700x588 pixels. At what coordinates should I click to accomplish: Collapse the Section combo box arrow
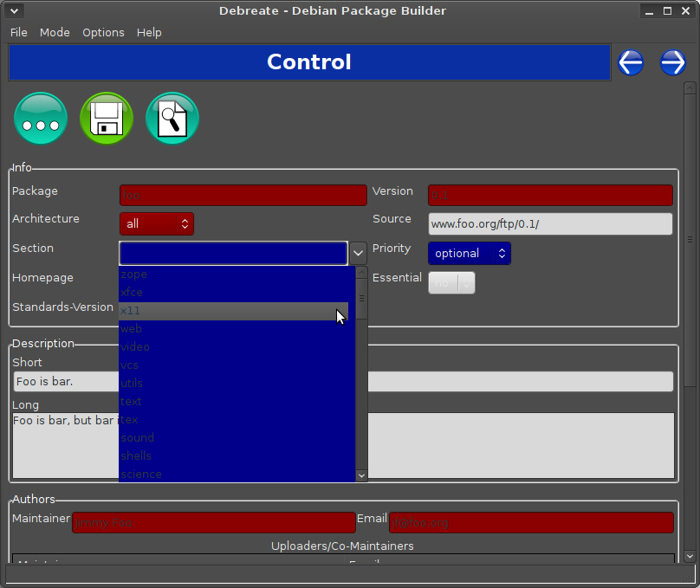(359, 253)
